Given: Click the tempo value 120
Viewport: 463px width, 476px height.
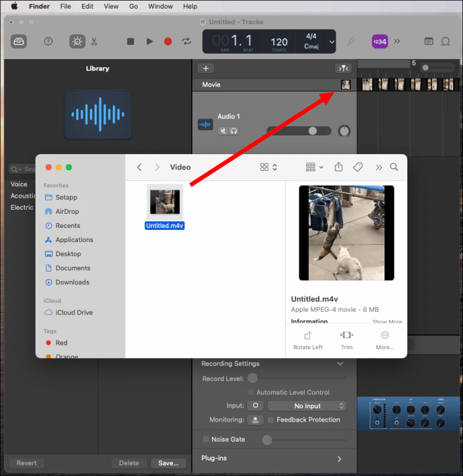Looking at the screenshot, I should point(279,42).
